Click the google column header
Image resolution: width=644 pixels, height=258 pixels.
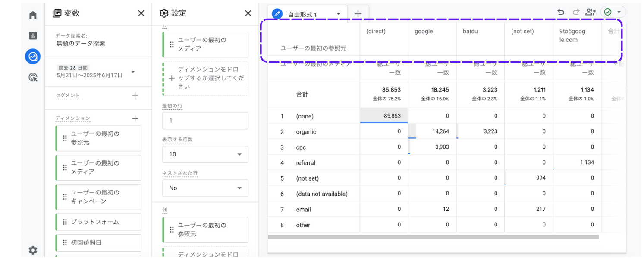click(x=424, y=31)
